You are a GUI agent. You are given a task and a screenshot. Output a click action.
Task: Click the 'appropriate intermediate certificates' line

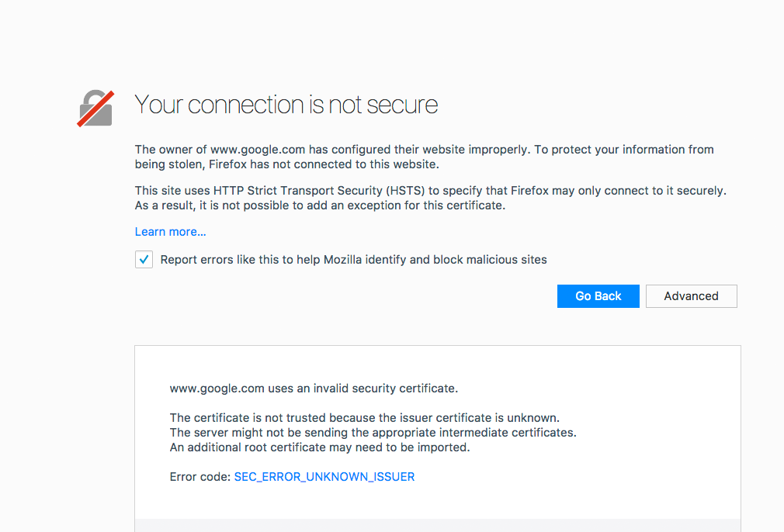point(373,432)
